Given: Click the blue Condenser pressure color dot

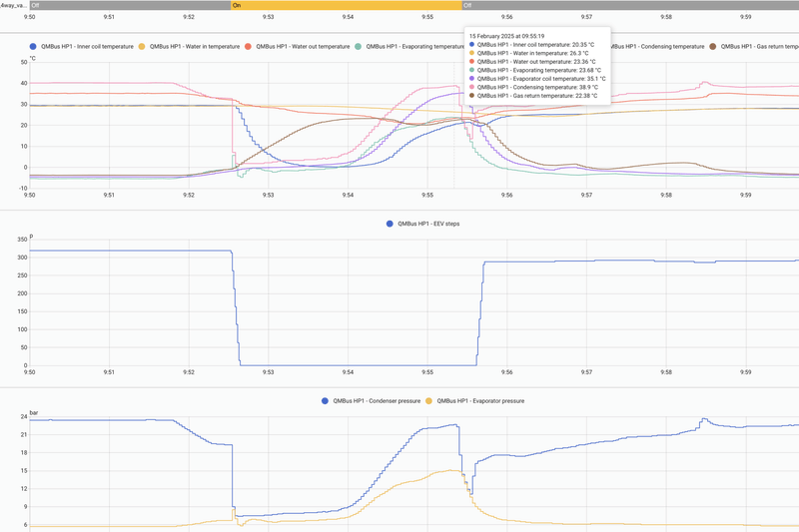Looking at the screenshot, I should [x=326, y=400].
